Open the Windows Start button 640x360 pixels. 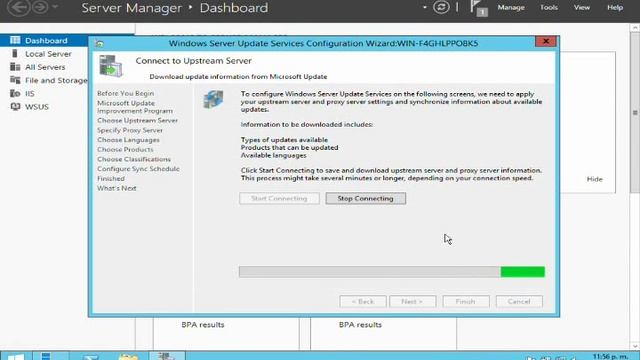pos(16,356)
